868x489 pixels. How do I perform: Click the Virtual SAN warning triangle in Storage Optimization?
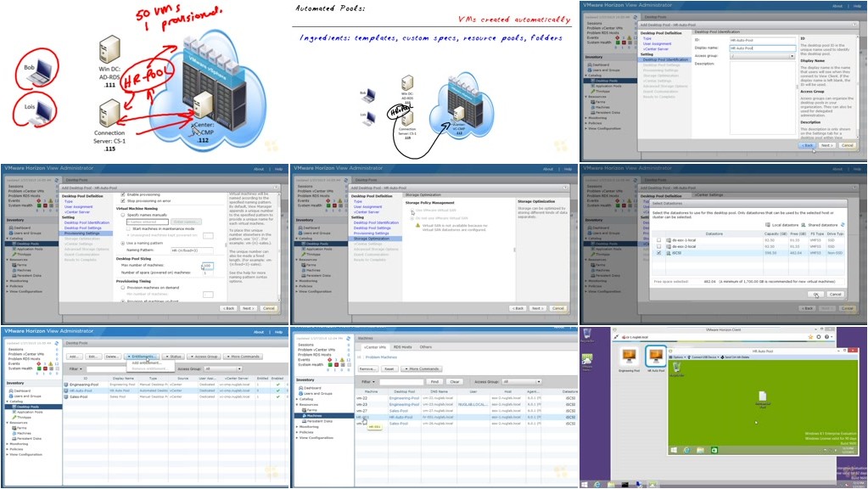click(418, 227)
